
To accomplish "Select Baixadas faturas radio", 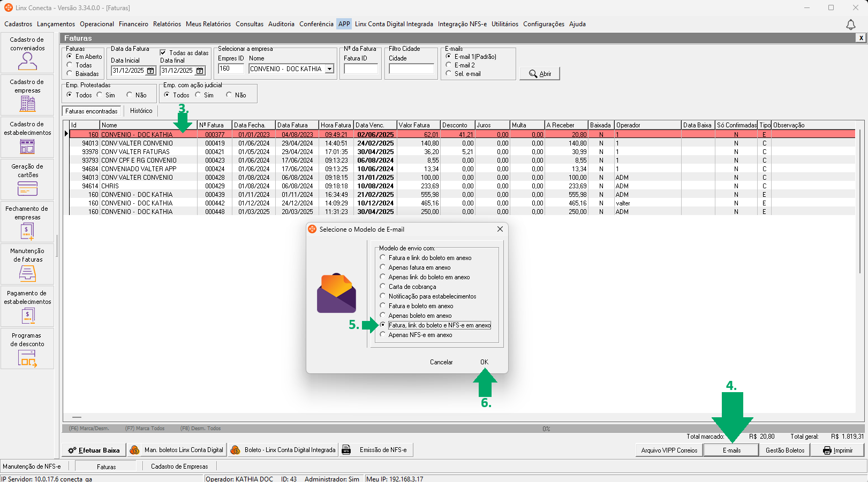I will pos(70,73).
